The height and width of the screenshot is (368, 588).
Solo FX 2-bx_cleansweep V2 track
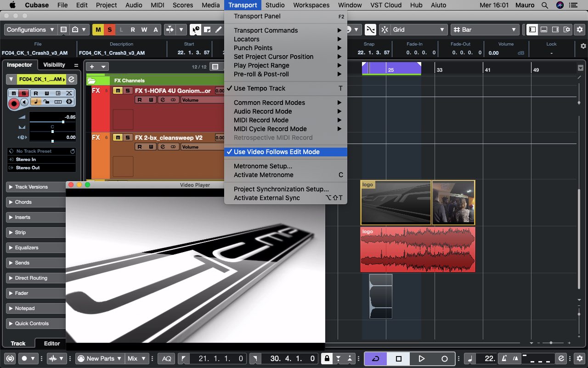click(127, 138)
